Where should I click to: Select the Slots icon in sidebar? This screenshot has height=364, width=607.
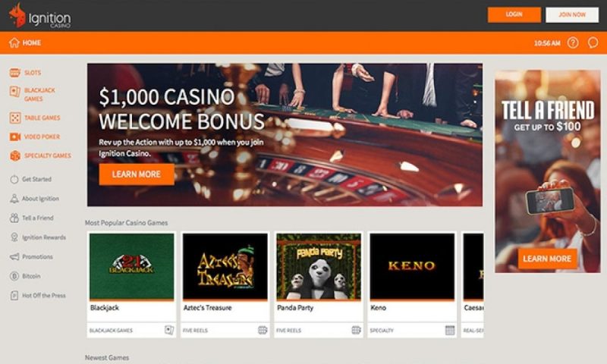(x=14, y=72)
